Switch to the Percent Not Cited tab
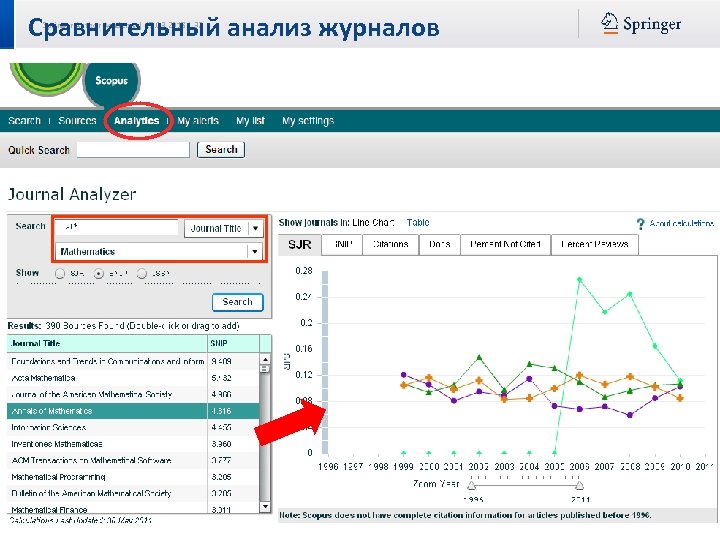 (505, 244)
